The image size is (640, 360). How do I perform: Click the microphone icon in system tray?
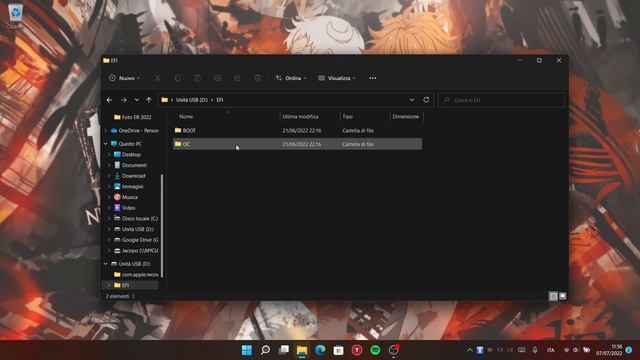coord(535,350)
